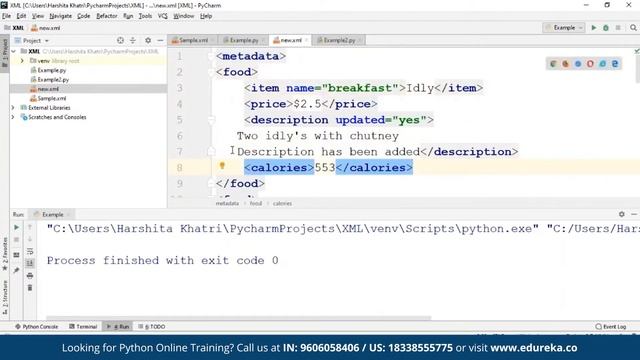
Task: Open the Refactor menu
Action: [x=107, y=16]
